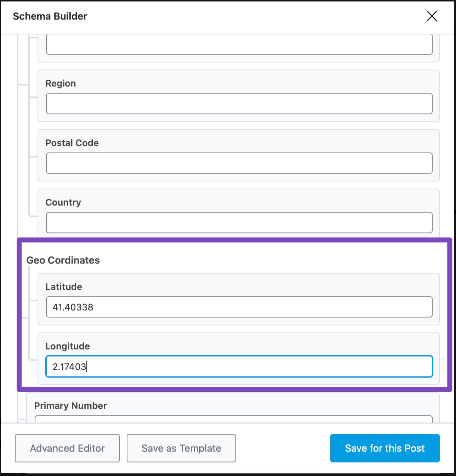Select the Geo Cordinates section heading
The width and height of the screenshot is (456, 476).
tap(63, 260)
